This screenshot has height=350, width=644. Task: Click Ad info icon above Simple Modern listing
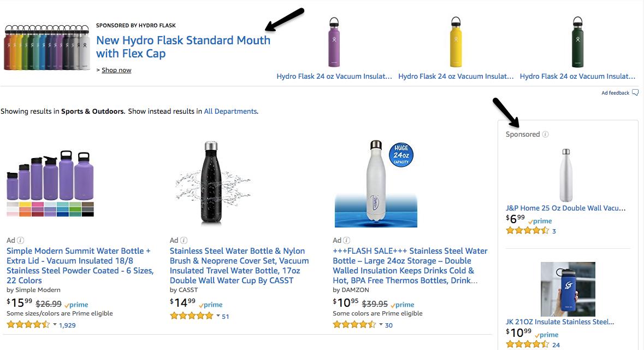pyautogui.click(x=21, y=240)
